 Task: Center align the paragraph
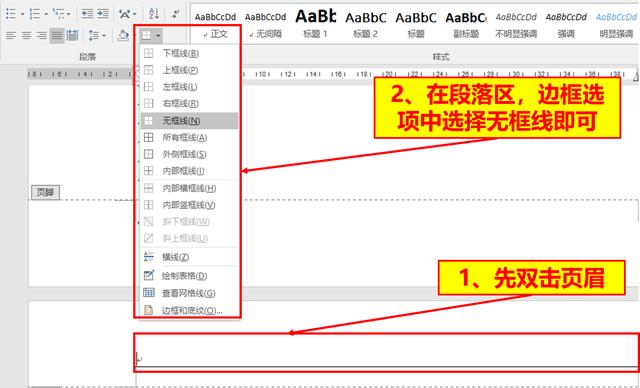pyautogui.click(x=27, y=35)
